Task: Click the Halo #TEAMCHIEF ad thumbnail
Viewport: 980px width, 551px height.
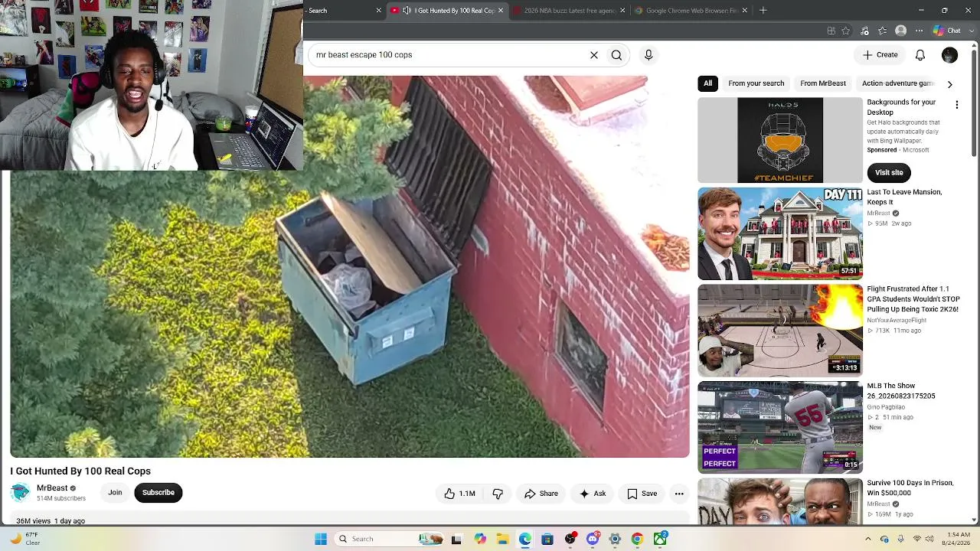Action: point(780,140)
